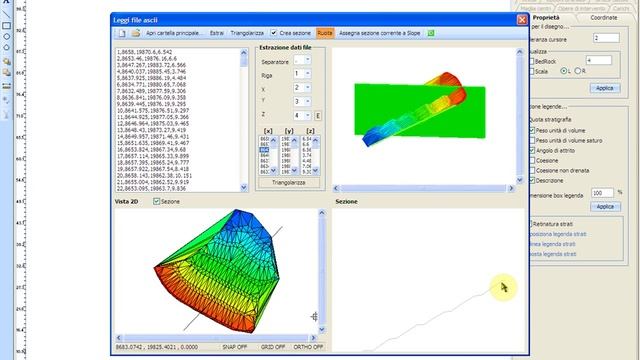Enable the Scala checkbox
Viewport: 640px width, 360px height.
[x=531, y=71]
